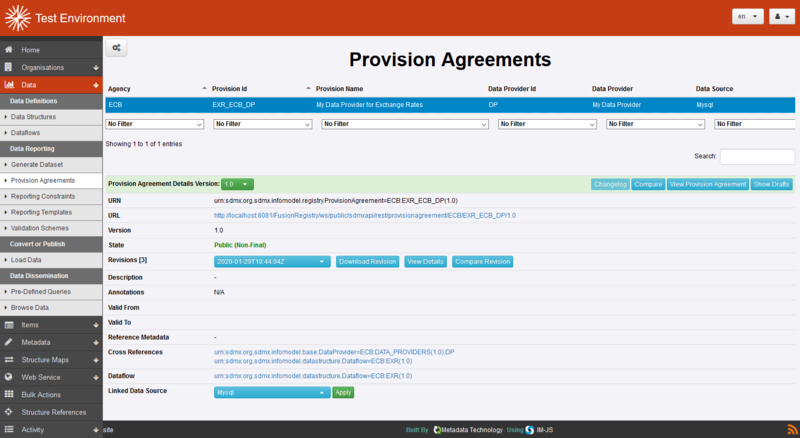The height and width of the screenshot is (438, 800).
Task: Click the Home icon in sidebar
Action: point(9,50)
